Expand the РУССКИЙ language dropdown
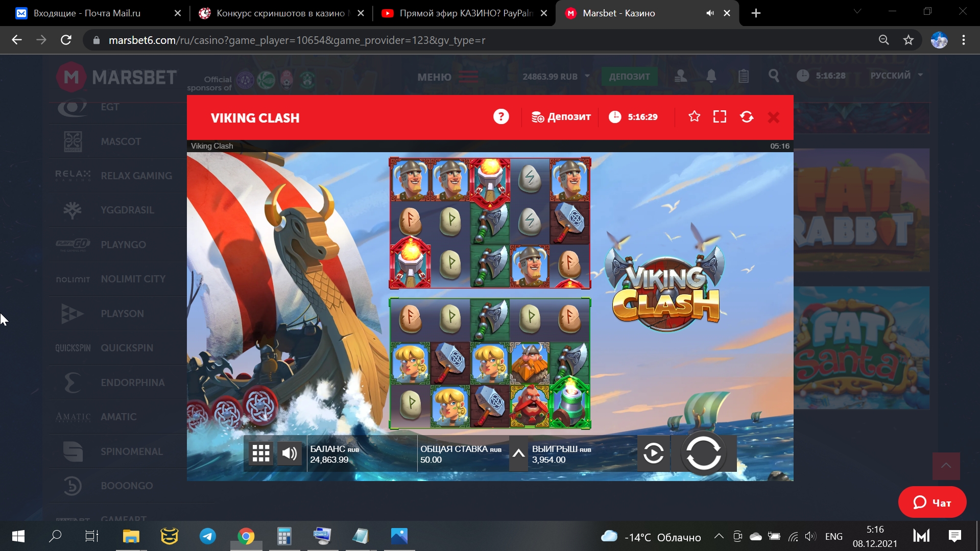 [897, 76]
